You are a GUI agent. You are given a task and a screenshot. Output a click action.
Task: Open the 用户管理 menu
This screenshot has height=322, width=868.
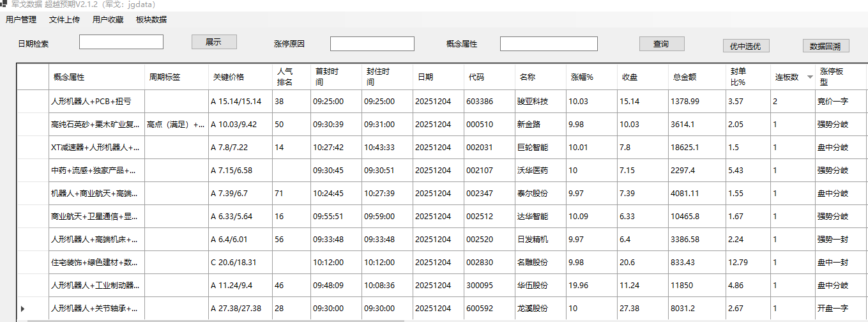[21, 20]
